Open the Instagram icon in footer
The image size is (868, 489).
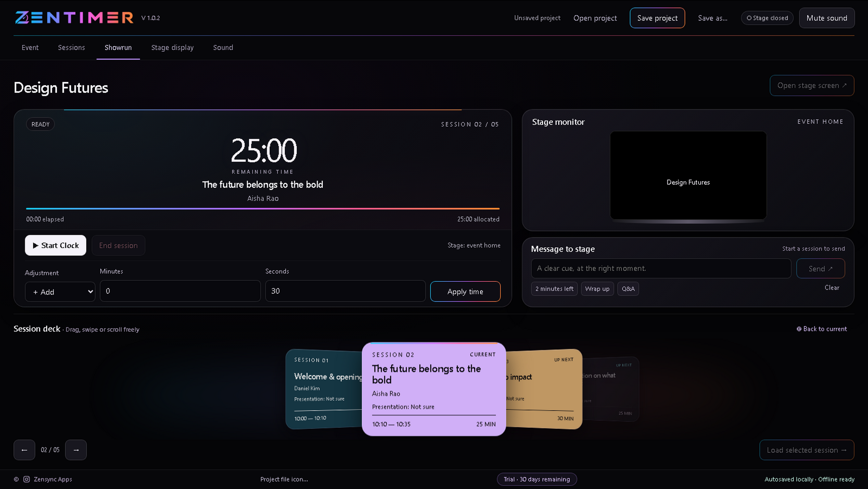coord(26,479)
